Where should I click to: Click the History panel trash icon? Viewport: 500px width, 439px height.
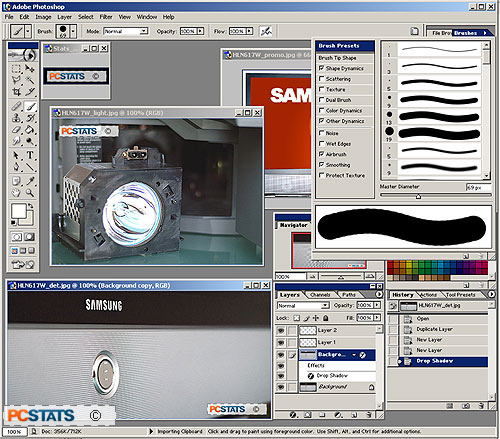(x=481, y=406)
